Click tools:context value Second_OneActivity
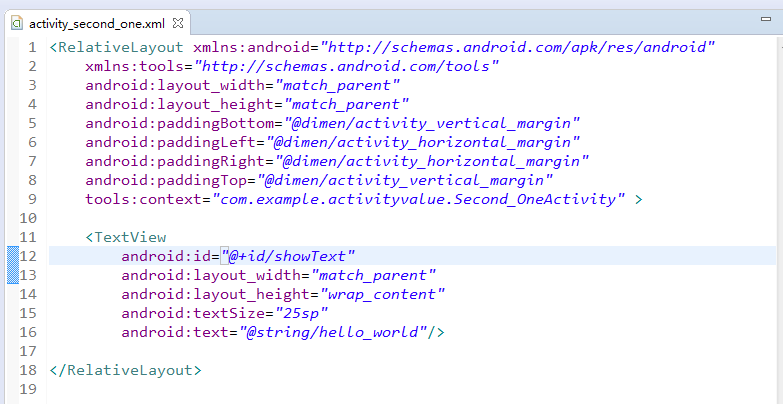Image resolution: width=783 pixels, height=404 pixels. (419, 199)
